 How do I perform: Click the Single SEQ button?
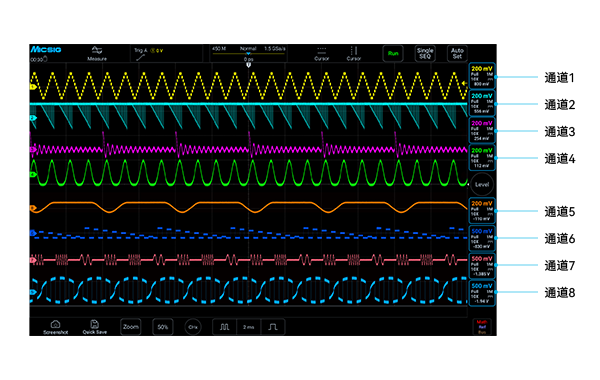pos(425,54)
